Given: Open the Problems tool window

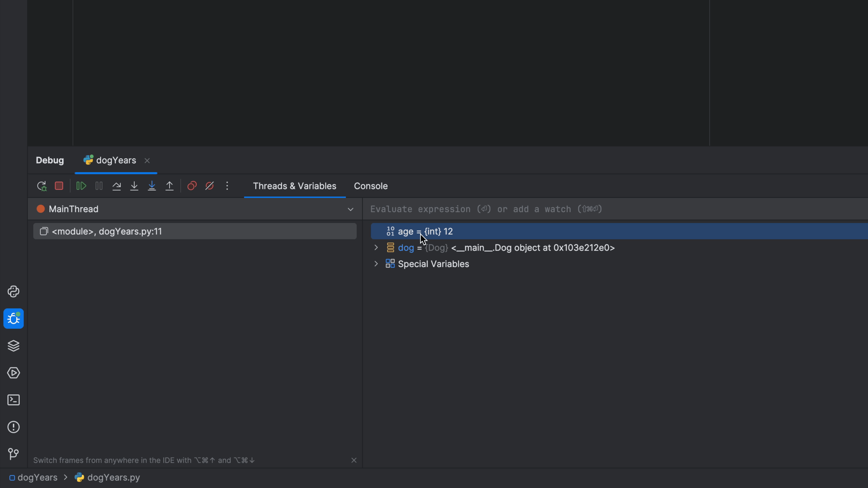Looking at the screenshot, I should click(x=14, y=427).
